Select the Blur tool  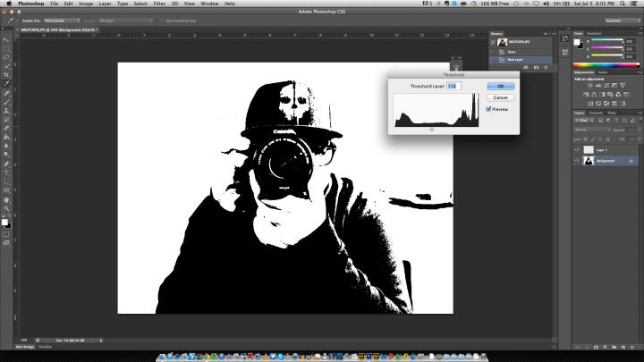[6, 146]
